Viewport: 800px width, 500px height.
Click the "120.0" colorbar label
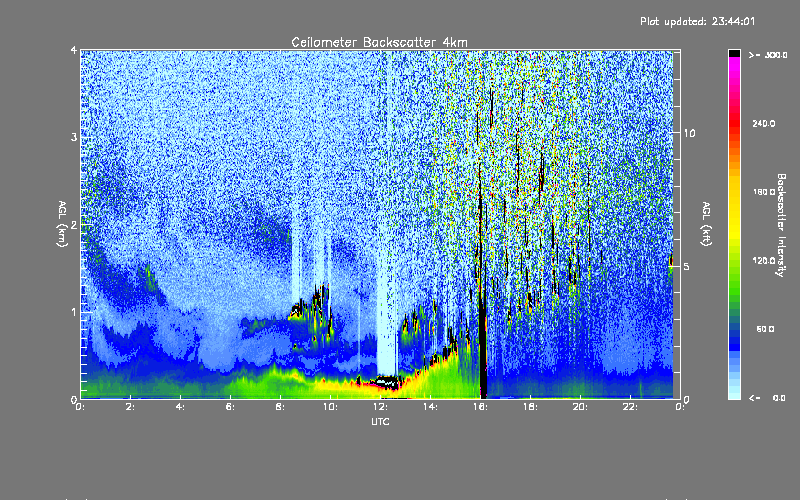[x=764, y=260]
